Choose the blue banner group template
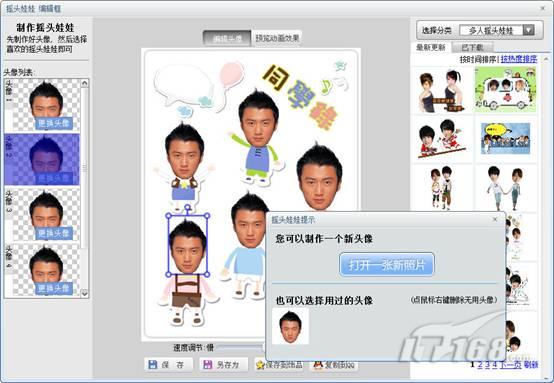Image resolution: width=554 pixels, height=383 pixels. [506, 139]
